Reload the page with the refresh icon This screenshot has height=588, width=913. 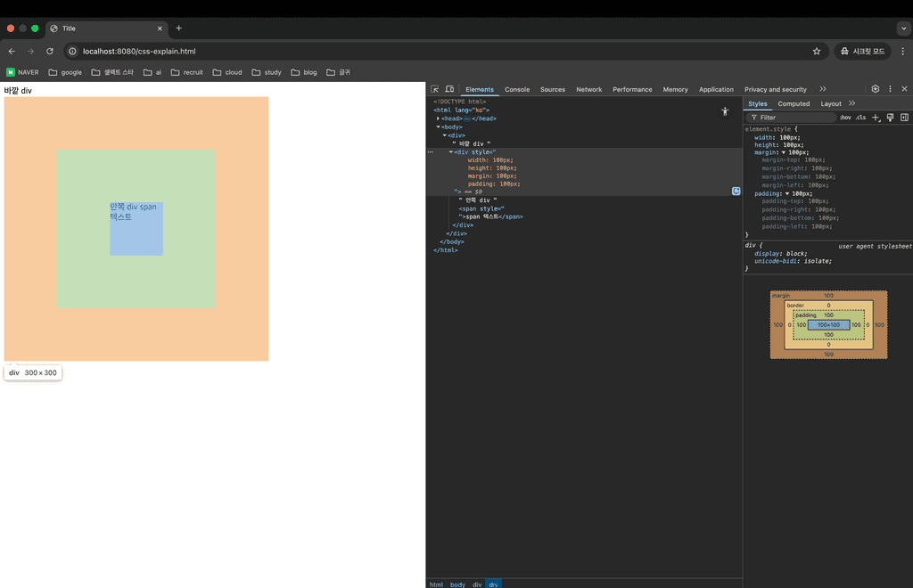[50, 52]
